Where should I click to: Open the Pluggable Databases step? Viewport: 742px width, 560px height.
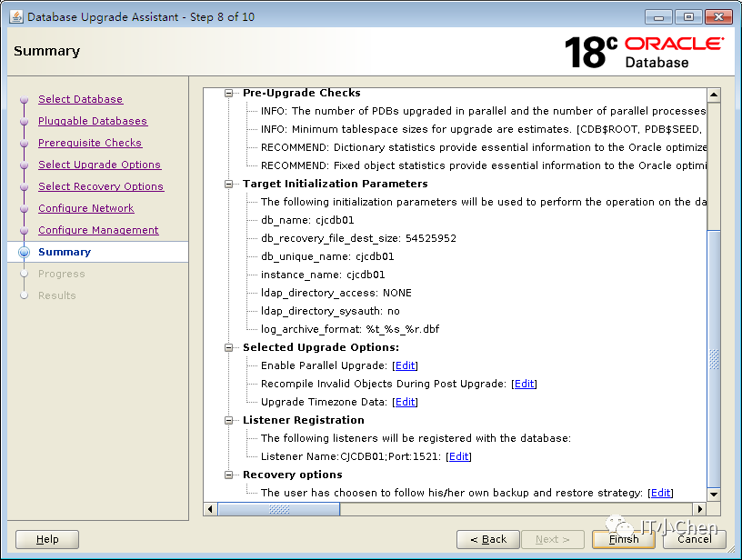tap(93, 121)
